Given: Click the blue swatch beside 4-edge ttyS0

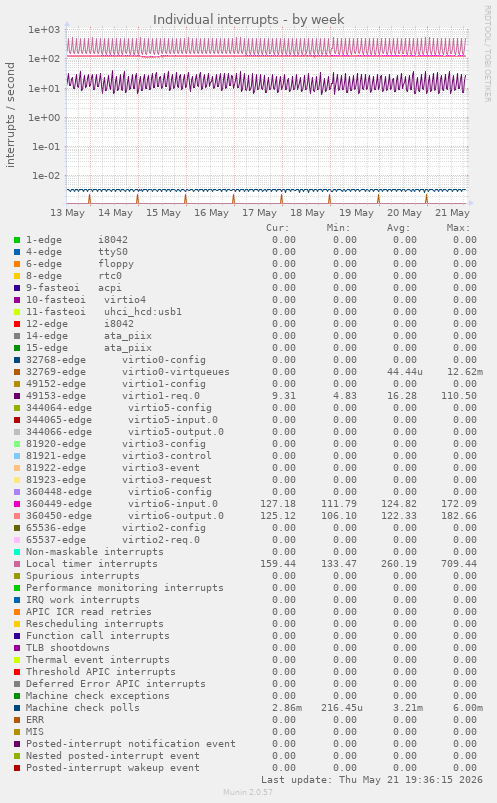Looking at the screenshot, I should (17, 252).
